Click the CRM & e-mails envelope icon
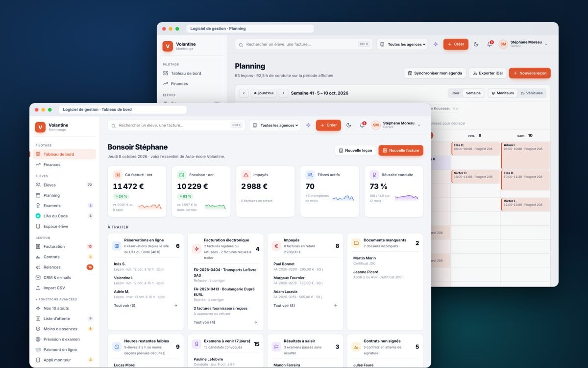588x368 pixels. [38, 277]
